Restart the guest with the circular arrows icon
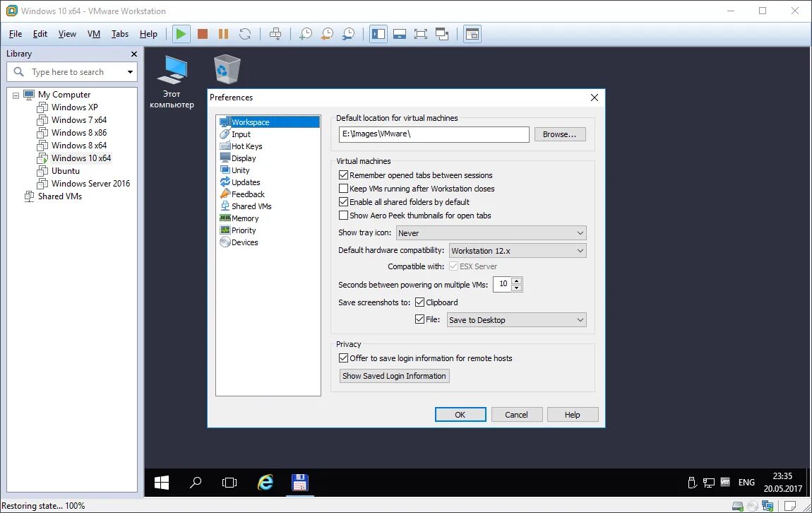Screen dimensions: 812x513 [245, 34]
